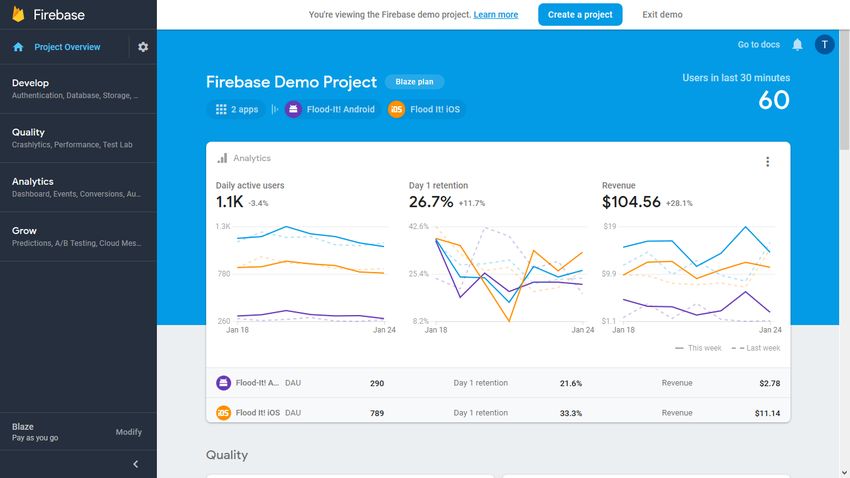
Task: Open Project Overview
Action: pyautogui.click(x=67, y=47)
